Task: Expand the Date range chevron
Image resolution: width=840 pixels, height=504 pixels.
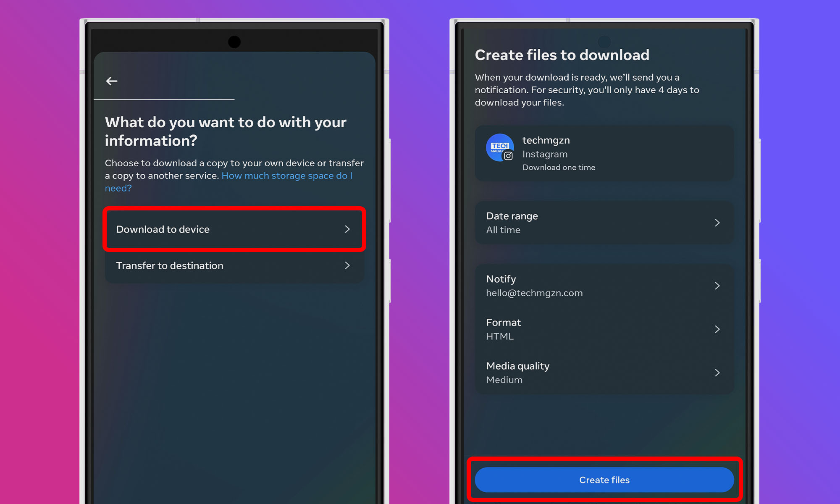Action: (717, 223)
